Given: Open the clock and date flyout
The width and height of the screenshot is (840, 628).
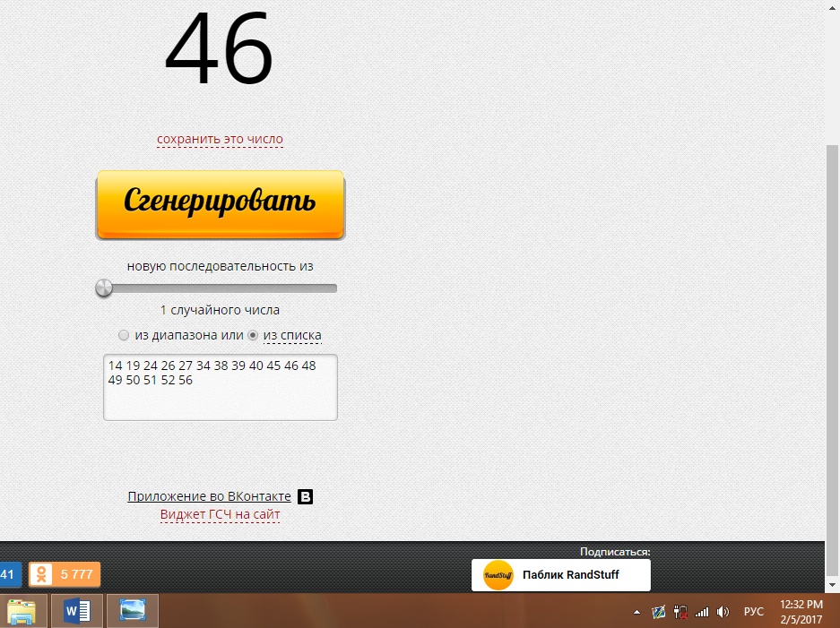Looking at the screenshot, I should pyautogui.click(x=801, y=611).
